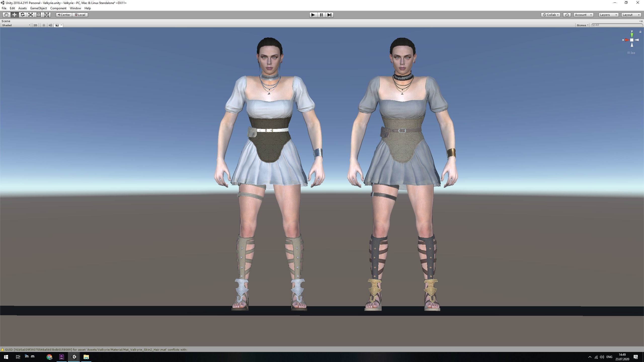Screen dimensions: 644x362
Task: Click the grey right gizmo cone
Action: click(x=636, y=40)
